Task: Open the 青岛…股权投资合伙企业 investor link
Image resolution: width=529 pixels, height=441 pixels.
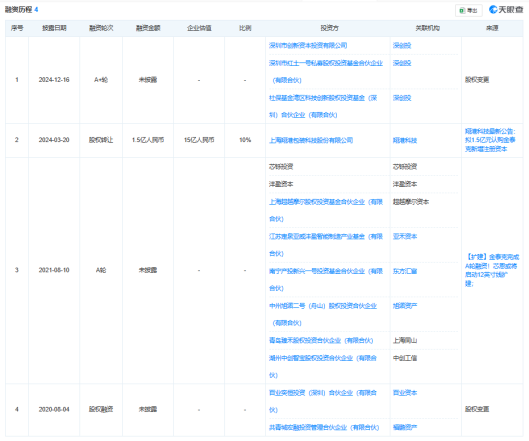Action: click(321, 340)
